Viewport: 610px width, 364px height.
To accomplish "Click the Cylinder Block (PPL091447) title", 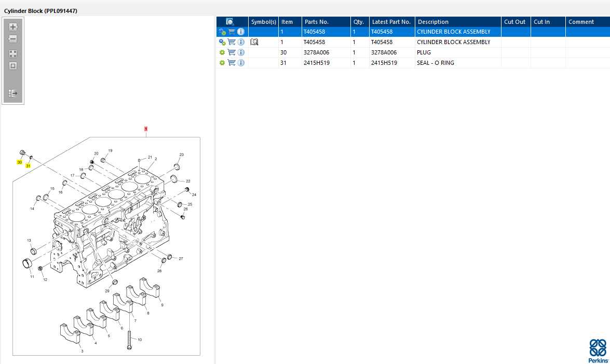I will tap(40, 11).
